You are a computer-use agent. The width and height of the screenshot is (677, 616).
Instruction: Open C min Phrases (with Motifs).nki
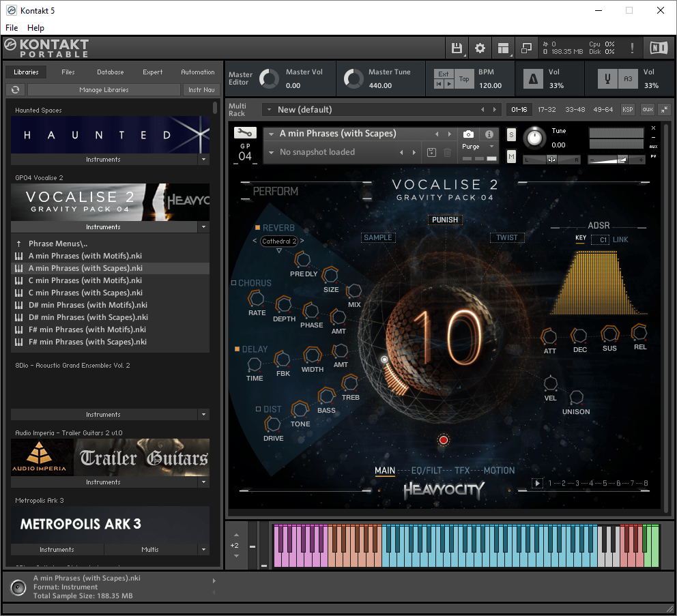(110, 280)
